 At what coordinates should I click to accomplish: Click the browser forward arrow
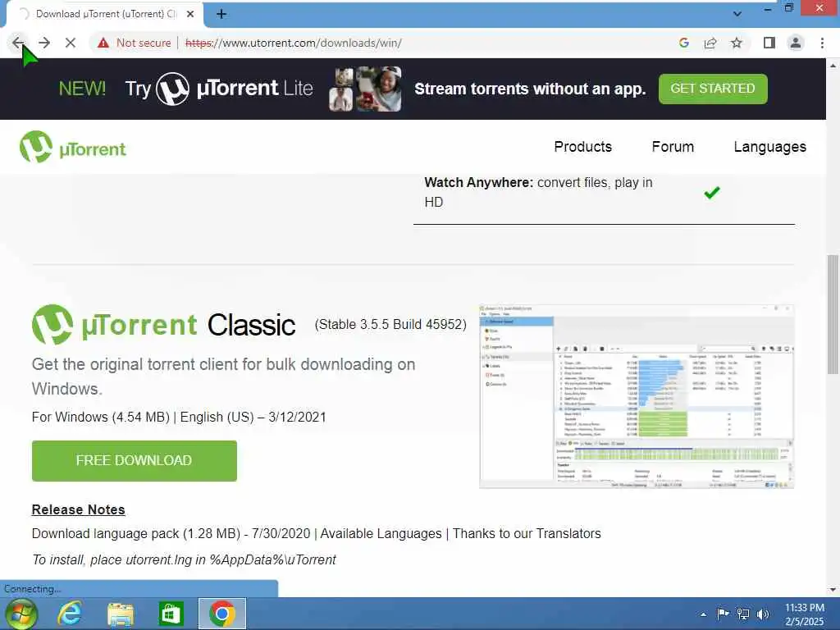coord(44,43)
